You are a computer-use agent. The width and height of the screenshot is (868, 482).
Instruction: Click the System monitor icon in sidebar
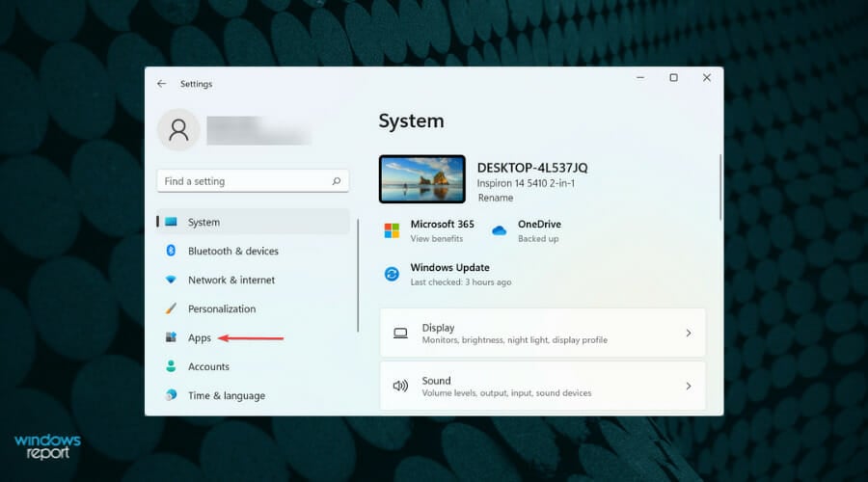171,222
